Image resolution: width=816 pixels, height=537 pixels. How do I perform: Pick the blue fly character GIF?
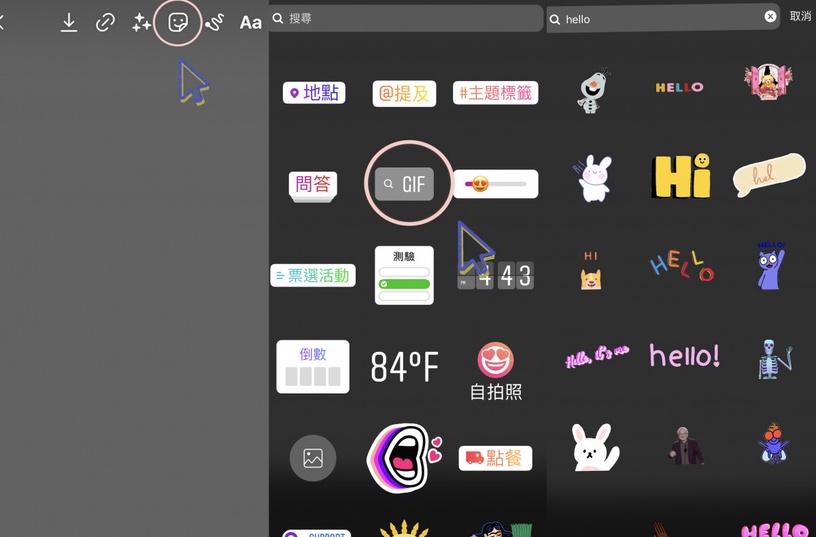(x=774, y=443)
